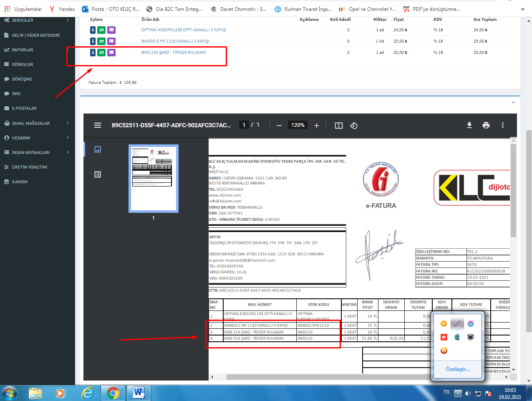This screenshot has width=532, height=401.
Task: Rotate the PDF document counterclockwise
Action: click(354, 126)
